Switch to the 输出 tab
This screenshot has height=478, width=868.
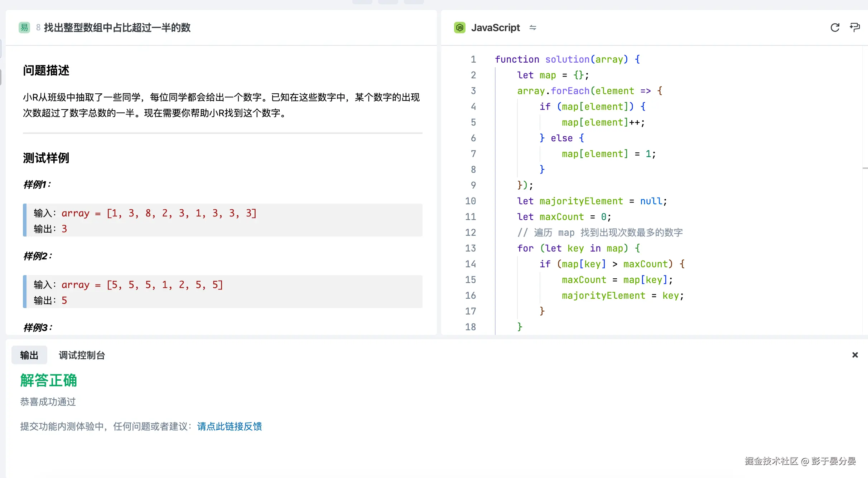(29, 355)
